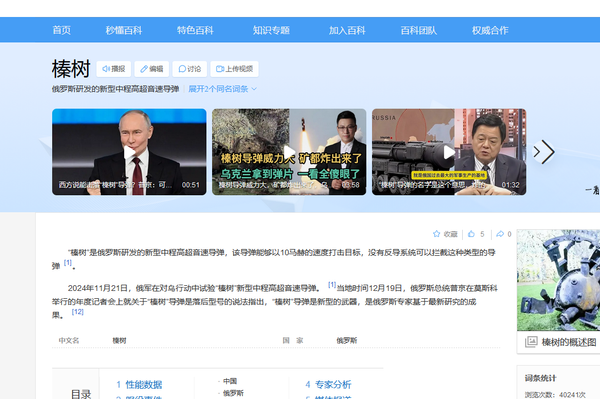Click the 讨论 discussion button
Screen dimensions: 600x399
click(x=189, y=69)
